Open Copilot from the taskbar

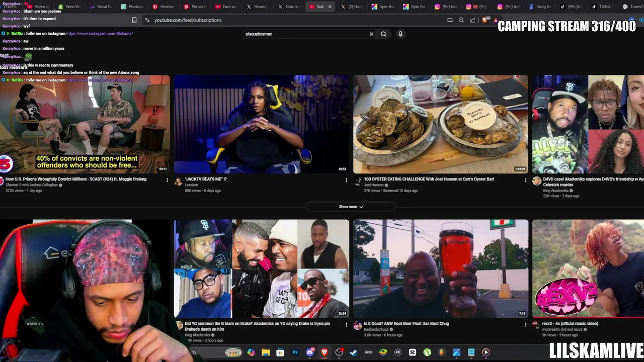pos(251,352)
